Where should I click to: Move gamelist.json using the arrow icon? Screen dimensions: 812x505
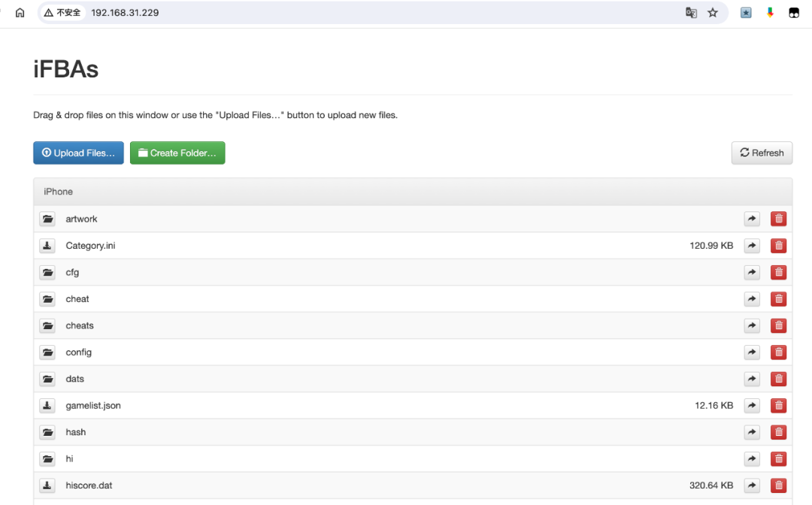[x=752, y=406]
